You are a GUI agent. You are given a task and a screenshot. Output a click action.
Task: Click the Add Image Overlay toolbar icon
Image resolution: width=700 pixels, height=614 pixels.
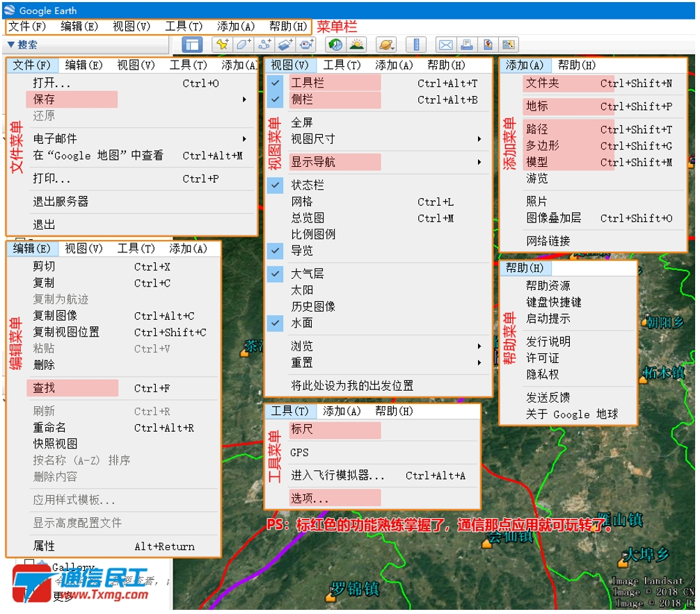click(x=285, y=45)
